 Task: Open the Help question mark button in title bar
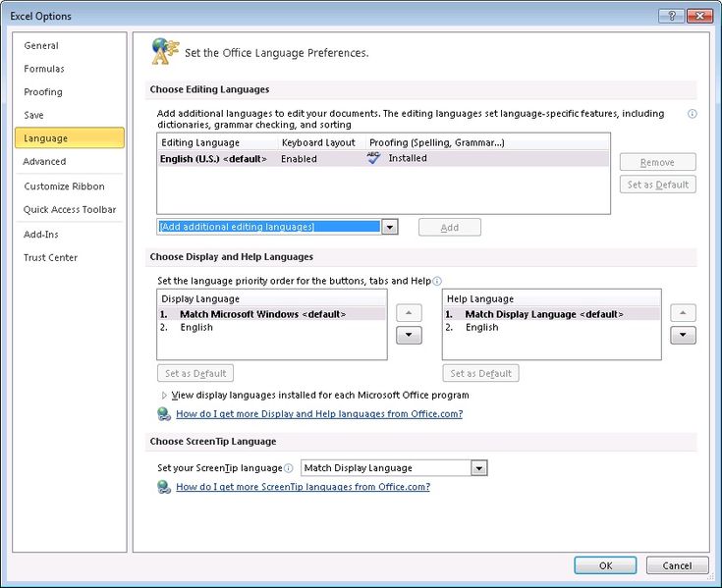coord(671,16)
